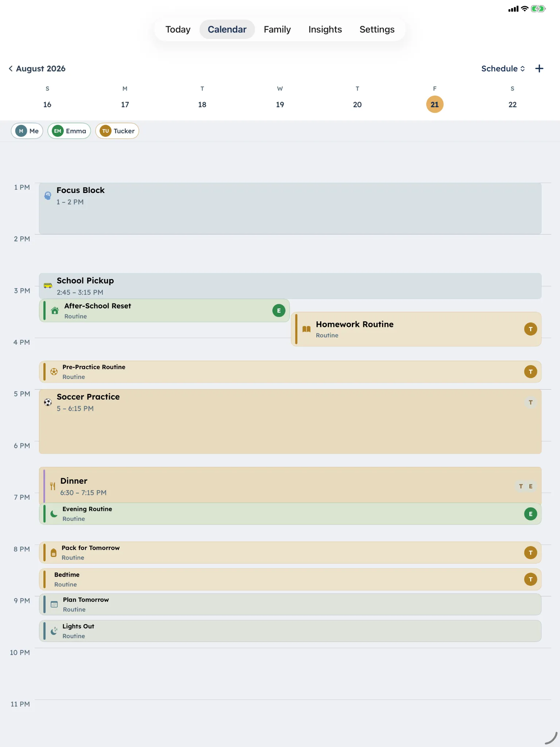Open the Family tab
The height and width of the screenshot is (747, 560).
pos(277,30)
